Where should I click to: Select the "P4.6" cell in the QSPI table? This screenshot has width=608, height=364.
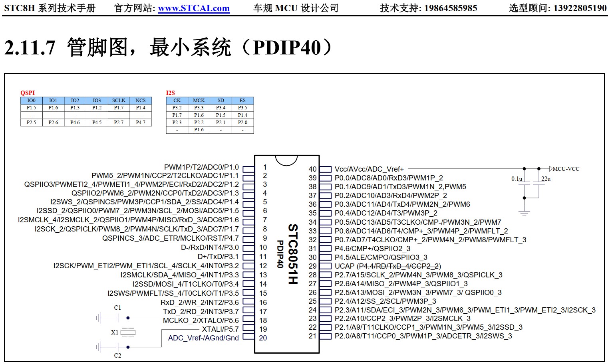coord(75,123)
